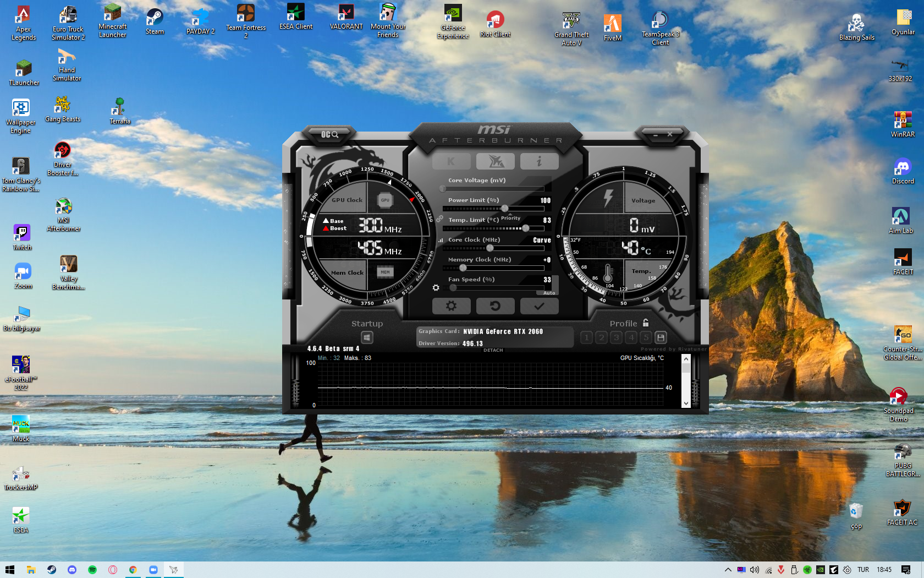Click the Power Limit value 100
The height and width of the screenshot is (578, 924).
pyautogui.click(x=545, y=201)
